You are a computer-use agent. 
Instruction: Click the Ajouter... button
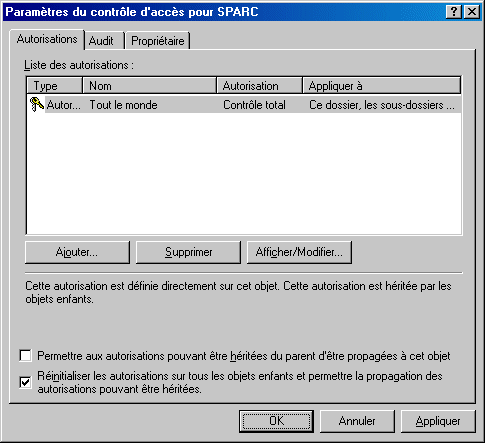coord(77,252)
